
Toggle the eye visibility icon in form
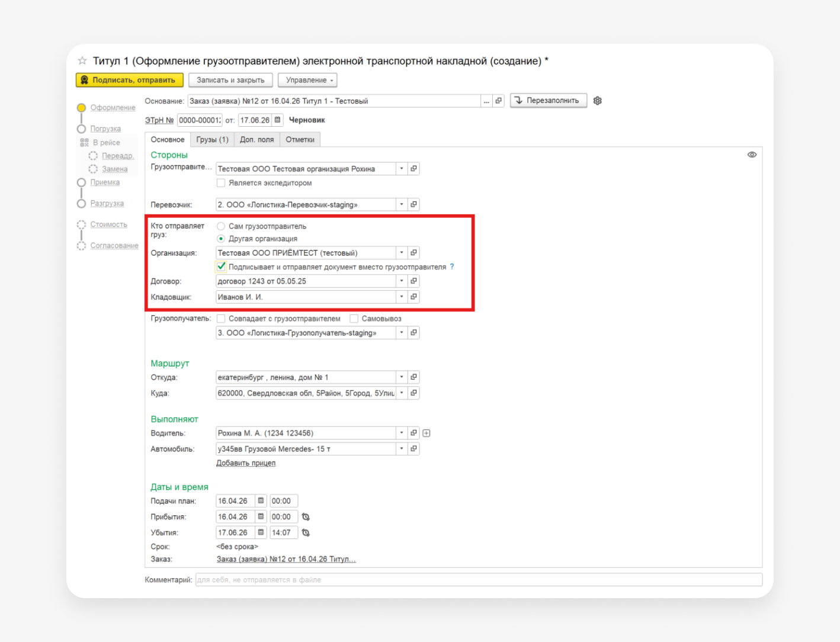[752, 155]
